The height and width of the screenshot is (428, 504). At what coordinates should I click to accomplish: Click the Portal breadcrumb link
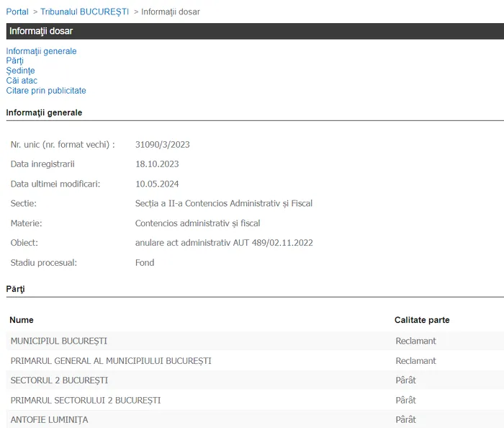17,12
